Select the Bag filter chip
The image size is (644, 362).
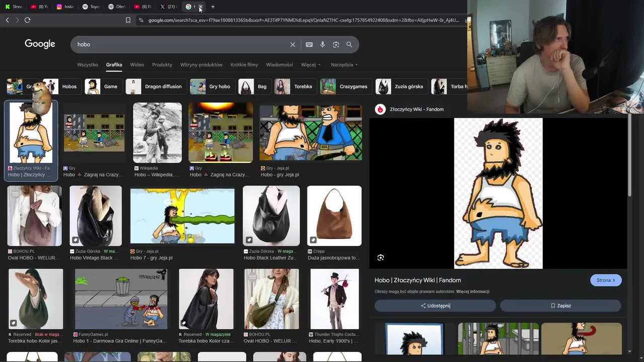coord(254,86)
